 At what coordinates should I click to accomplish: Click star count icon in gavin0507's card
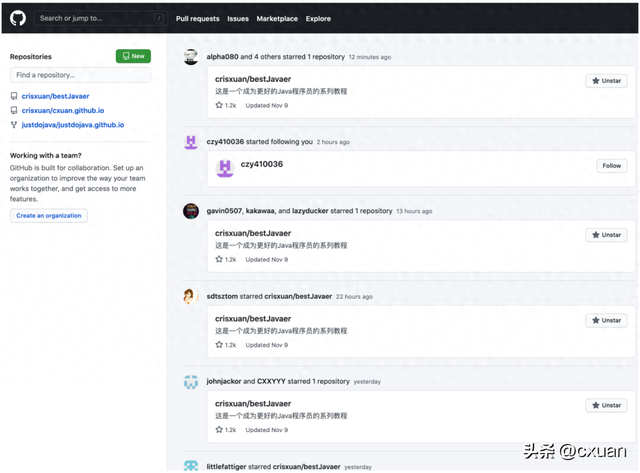click(219, 260)
